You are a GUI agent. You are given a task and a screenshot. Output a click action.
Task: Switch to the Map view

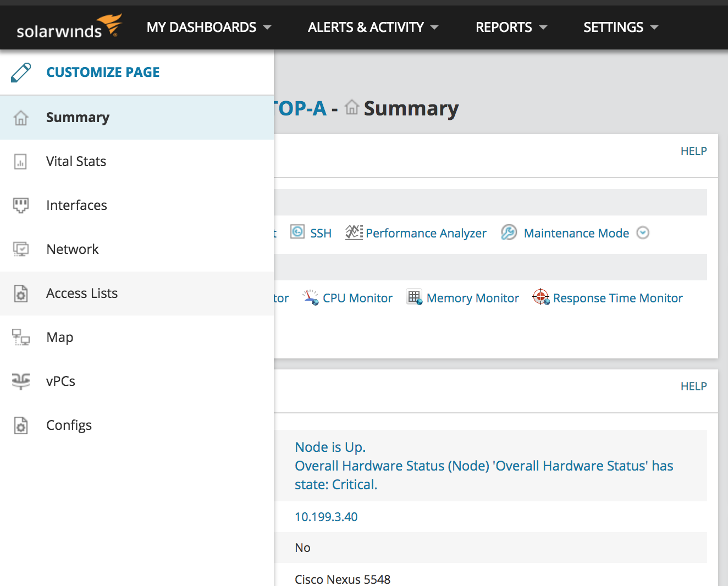coord(137,338)
